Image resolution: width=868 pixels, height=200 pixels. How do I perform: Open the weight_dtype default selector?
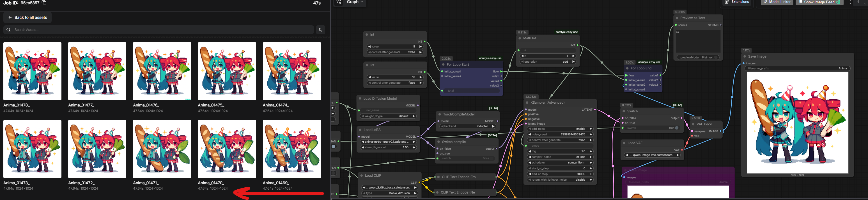[388, 116]
